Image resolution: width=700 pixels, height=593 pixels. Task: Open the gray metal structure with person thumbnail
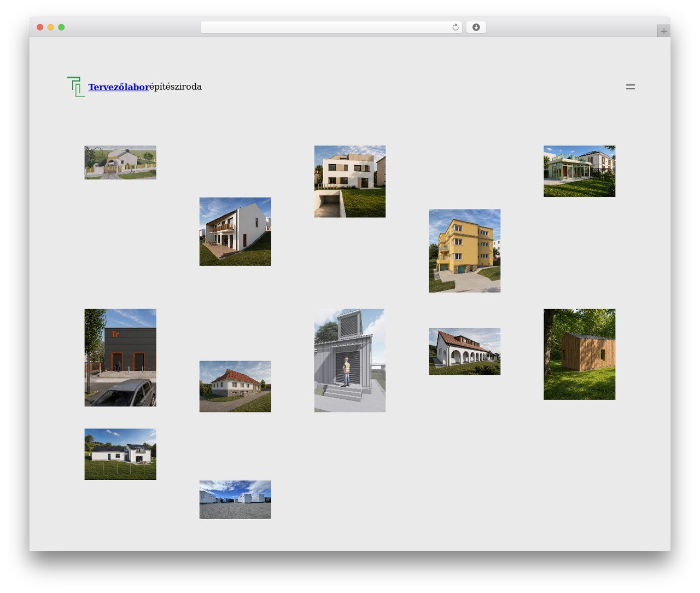point(350,361)
